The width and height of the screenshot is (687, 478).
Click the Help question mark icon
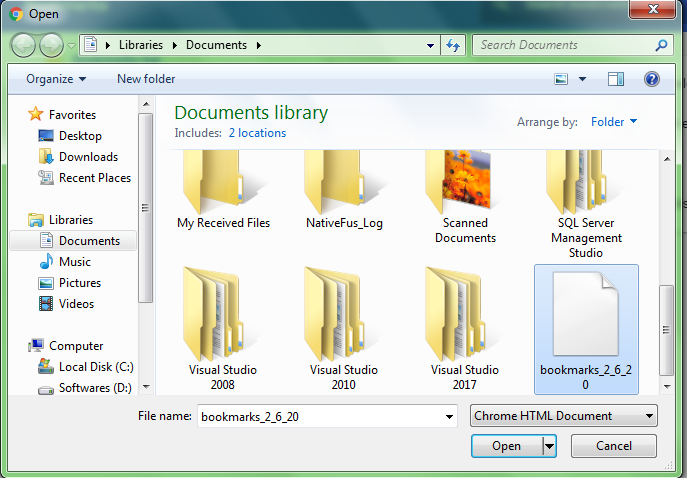652,79
